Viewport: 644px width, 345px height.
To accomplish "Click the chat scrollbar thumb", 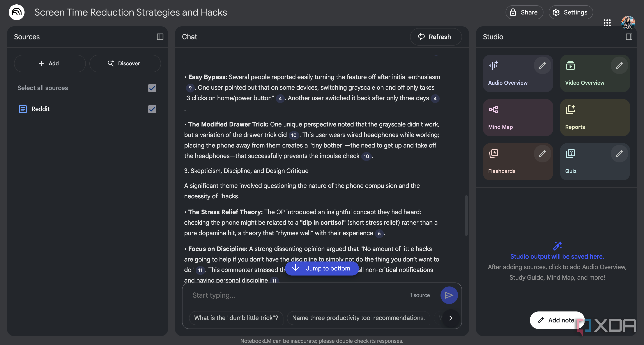I will tap(466, 215).
